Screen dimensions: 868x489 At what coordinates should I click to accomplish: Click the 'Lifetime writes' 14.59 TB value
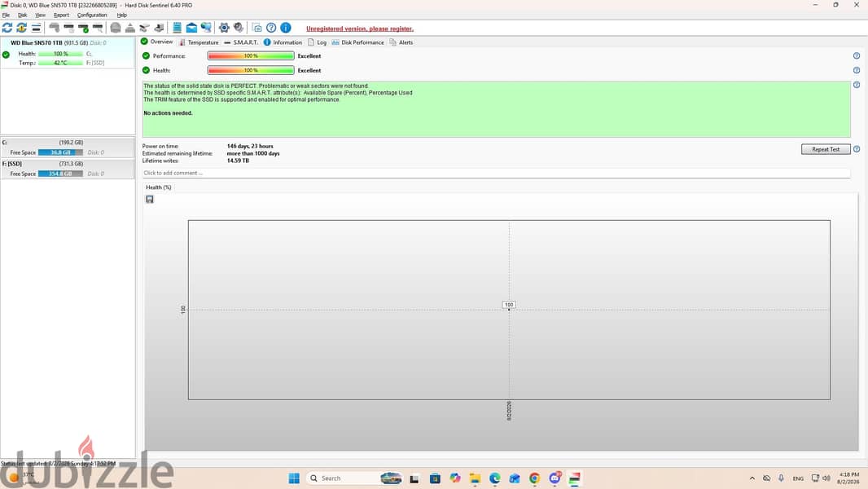238,161
